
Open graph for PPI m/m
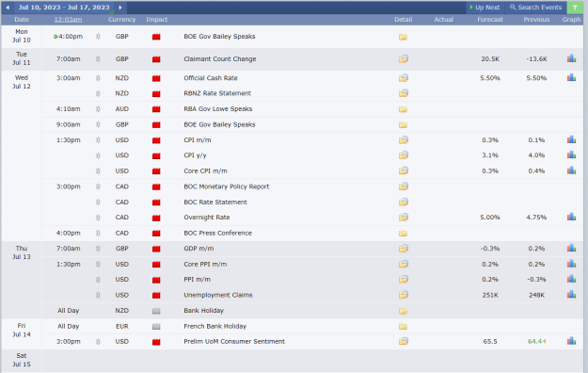[571, 279]
